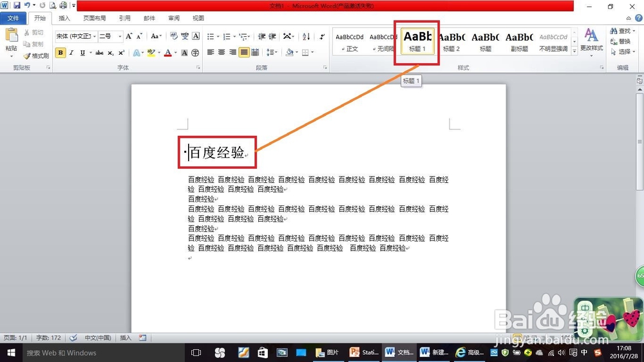Image resolution: width=644 pixels, height=362 pixels.
Task: Apply superscript x² formatting
Action: tap(121, 53)
